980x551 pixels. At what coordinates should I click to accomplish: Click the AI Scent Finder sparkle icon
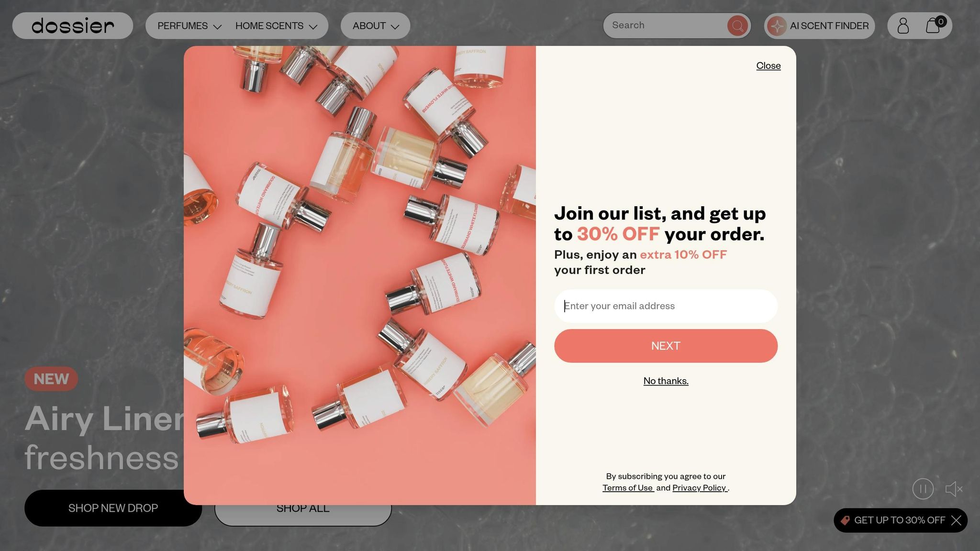(777, 26)
